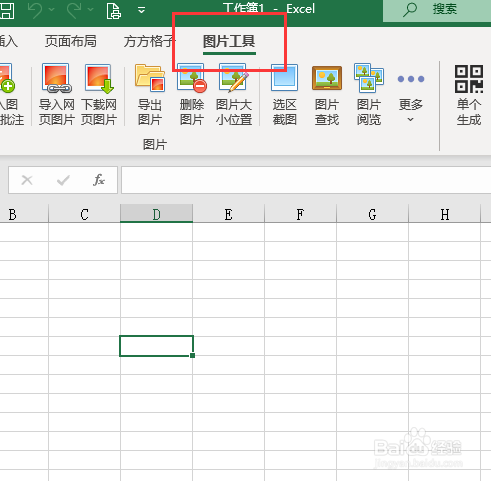
Task: Click the fx Insert Function button
Action: pos(99,180)
